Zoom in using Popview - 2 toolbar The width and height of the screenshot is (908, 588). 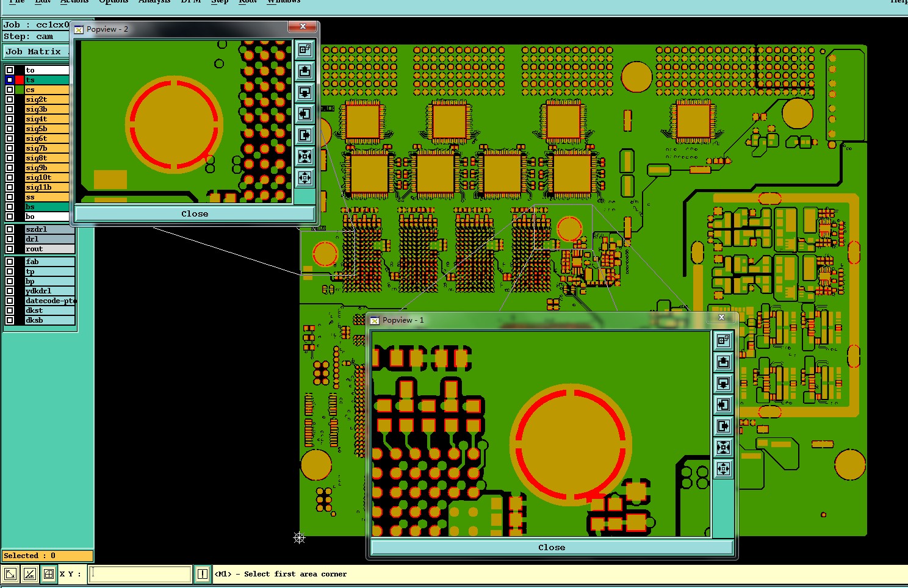click(x=304, y=156)
